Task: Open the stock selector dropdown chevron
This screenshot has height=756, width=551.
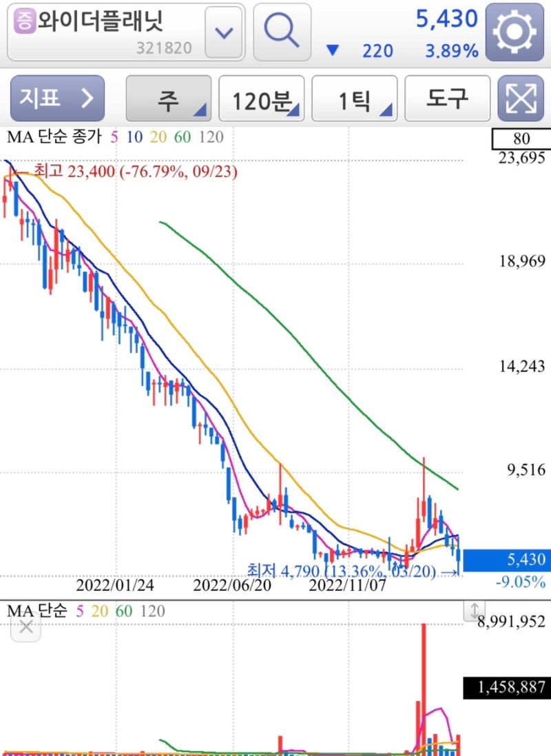Action: click(224, 33)
